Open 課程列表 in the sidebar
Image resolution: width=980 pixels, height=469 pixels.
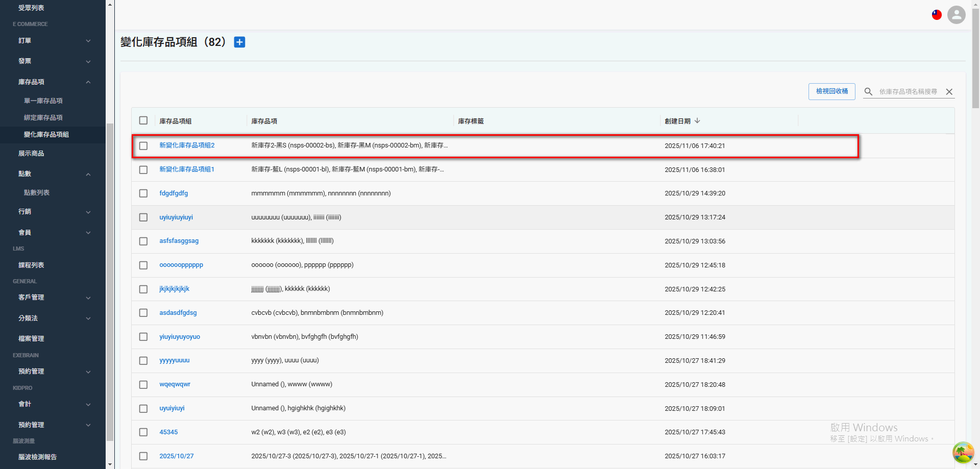[31, 265]
